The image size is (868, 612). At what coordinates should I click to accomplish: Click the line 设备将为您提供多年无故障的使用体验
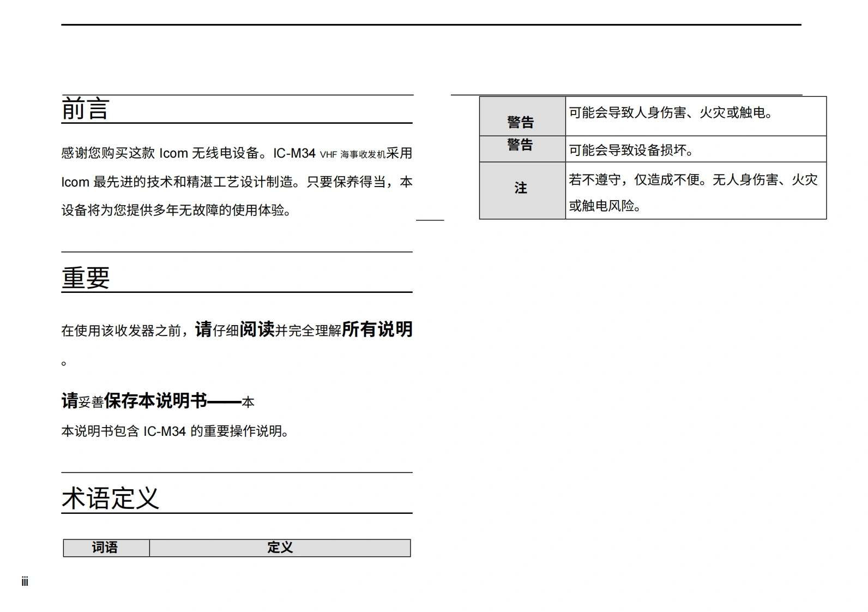[177, 210]
